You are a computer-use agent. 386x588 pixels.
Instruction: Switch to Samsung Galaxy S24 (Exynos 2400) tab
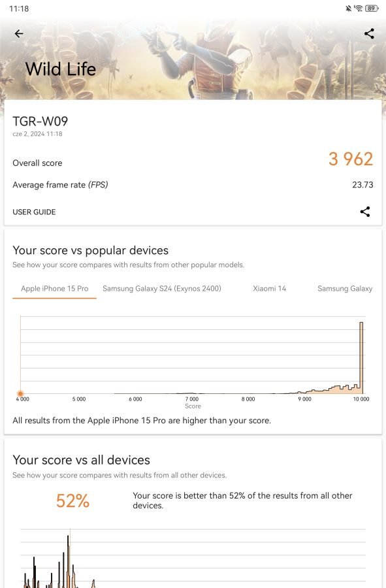pos(162,288)
